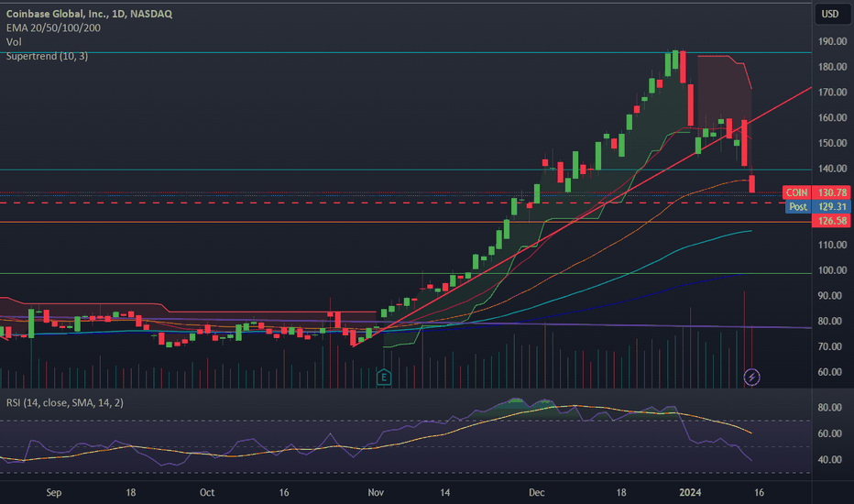Click the Post market label
Screen dimensions: 854x504
[798, 206]
